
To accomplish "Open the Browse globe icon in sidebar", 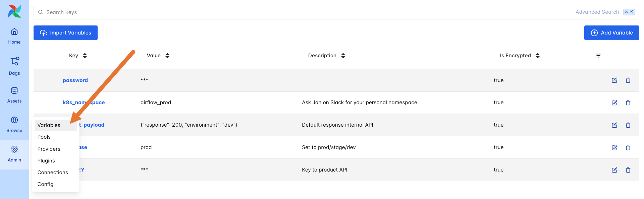I will [14, 123].
